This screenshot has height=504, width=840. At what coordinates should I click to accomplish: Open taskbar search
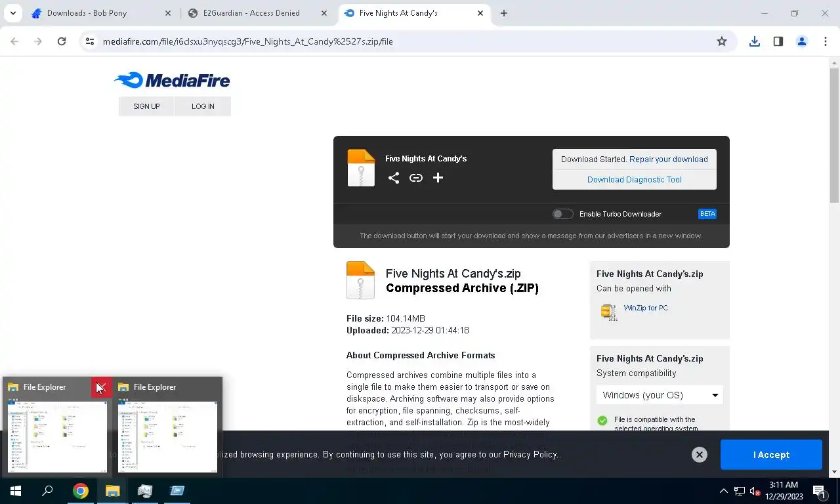click(x=47, y=491)
